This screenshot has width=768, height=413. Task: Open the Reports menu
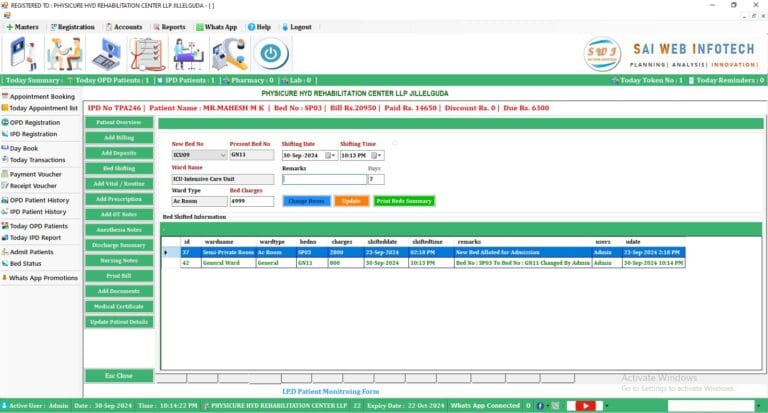(169, 27)
